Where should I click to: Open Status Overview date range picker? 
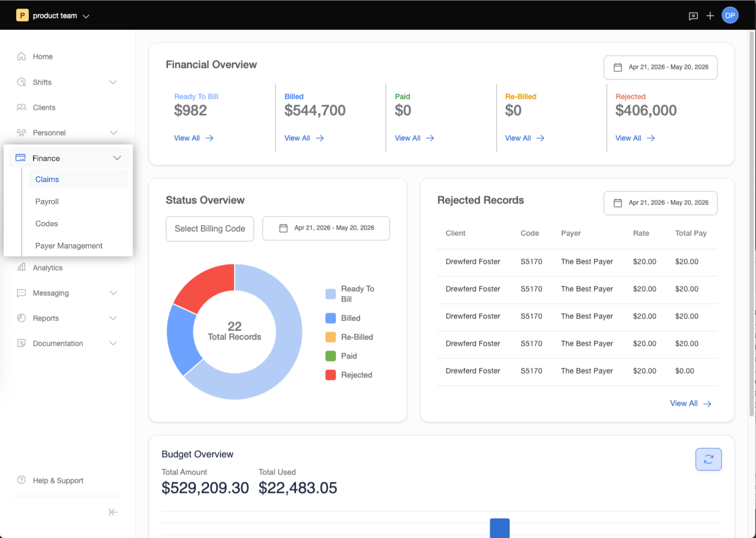[x=326, y=228]
